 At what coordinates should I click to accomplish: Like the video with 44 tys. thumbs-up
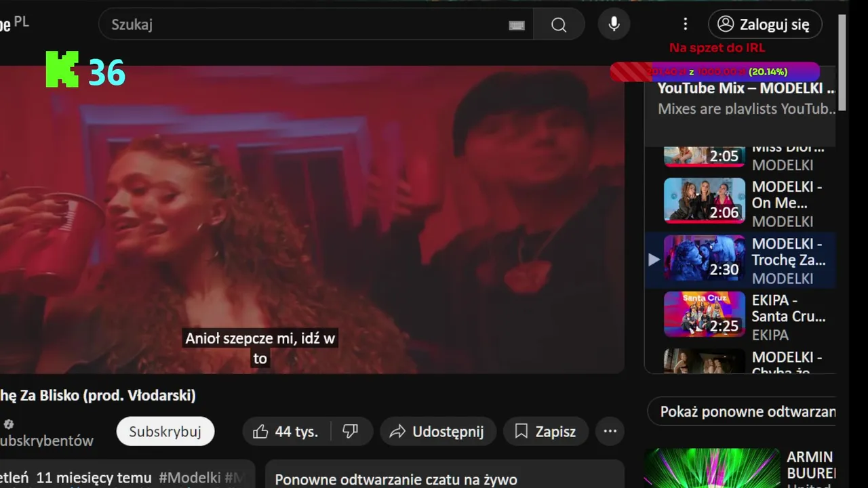(285, 432)
